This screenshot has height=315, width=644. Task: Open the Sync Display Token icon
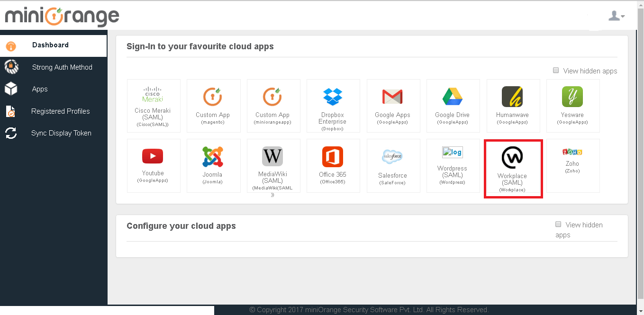10,133
